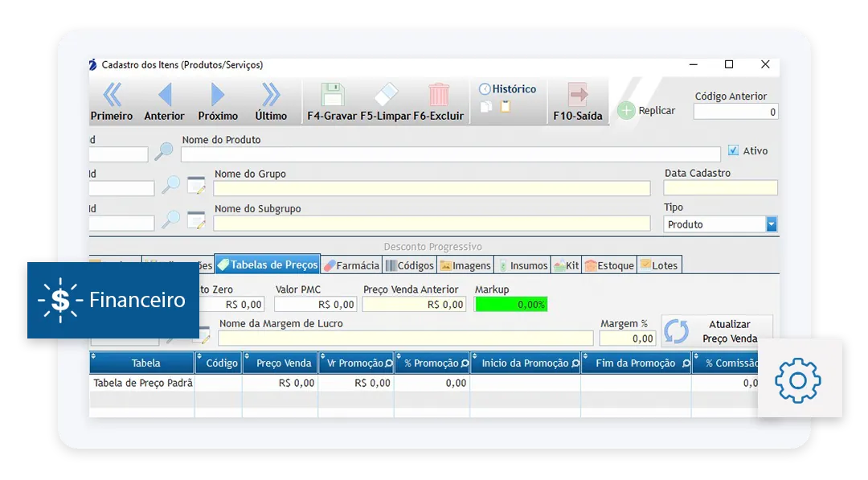The width and height of the screenshot is (868, 480).
Task: Toggle the Ativo checkbox
Action: click(x=734, y=150)
